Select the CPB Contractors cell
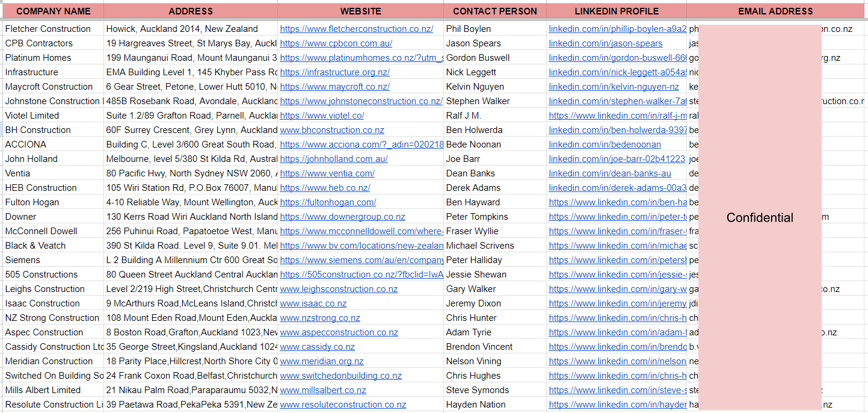The width and height of the screenshot is (868, 413). 52,43
